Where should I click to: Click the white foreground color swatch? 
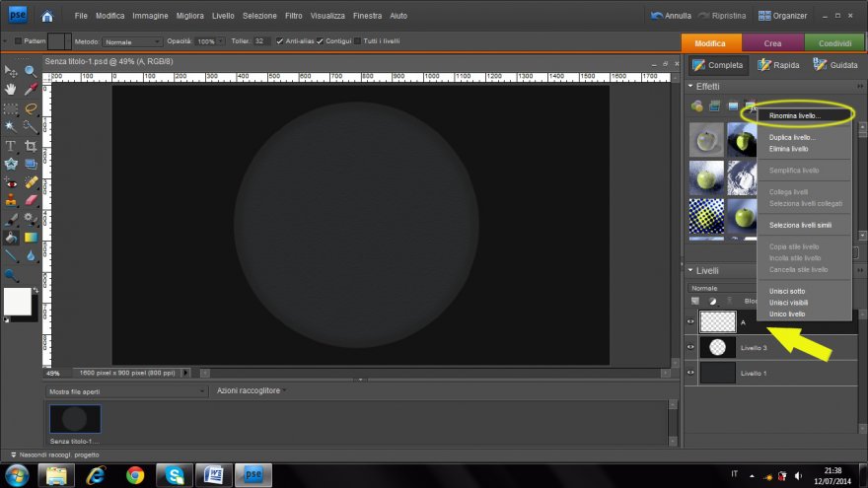(x=17, y=302)
